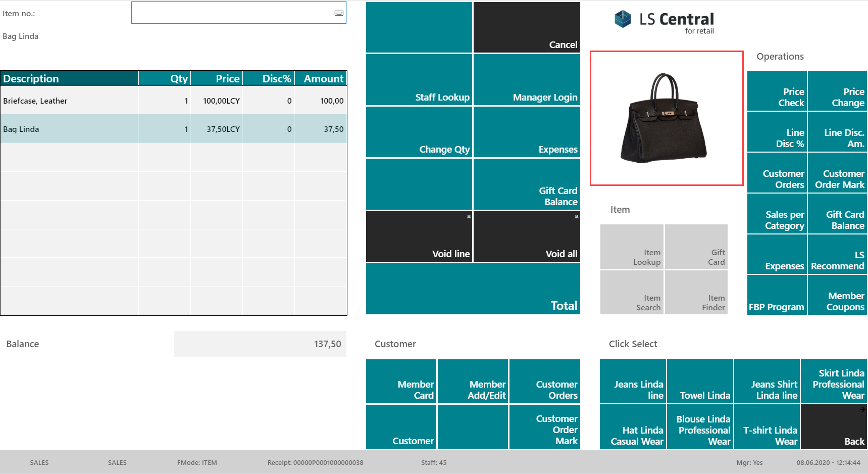The image size is (868, 474).
Task: Open Expenses next to Change Qty
Action: 527,132
